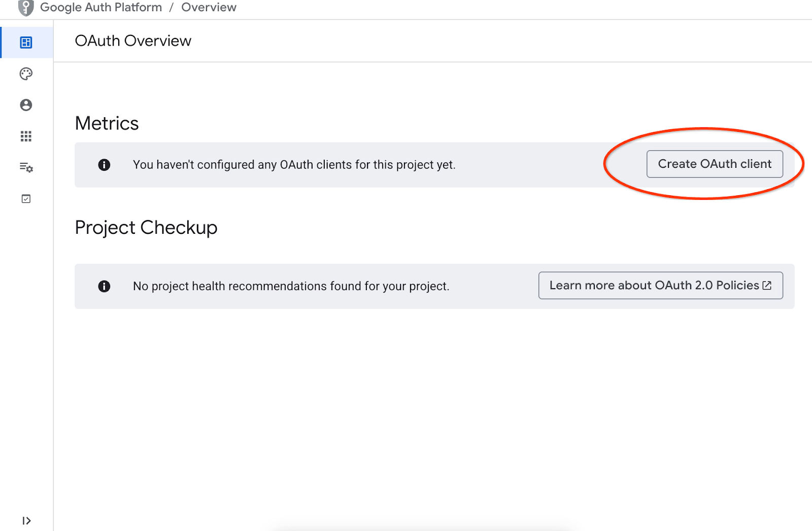Open Data Access list-gear icon
Image resolution: width=812 pixels, height=531 pixels.
(26, 167)
